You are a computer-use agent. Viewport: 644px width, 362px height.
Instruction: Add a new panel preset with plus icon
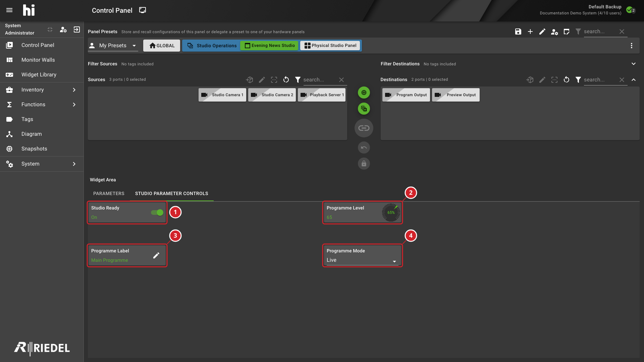pyautogui.click(x=530, y=32)
